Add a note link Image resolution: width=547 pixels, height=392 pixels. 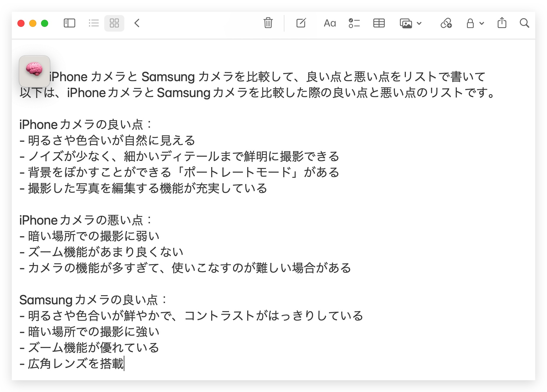coord(446,23)
